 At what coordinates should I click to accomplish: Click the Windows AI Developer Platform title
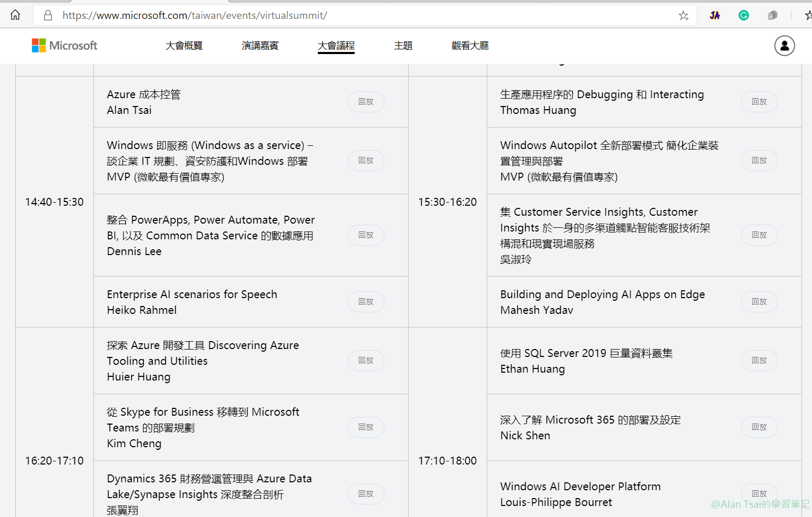coord(581,487)
